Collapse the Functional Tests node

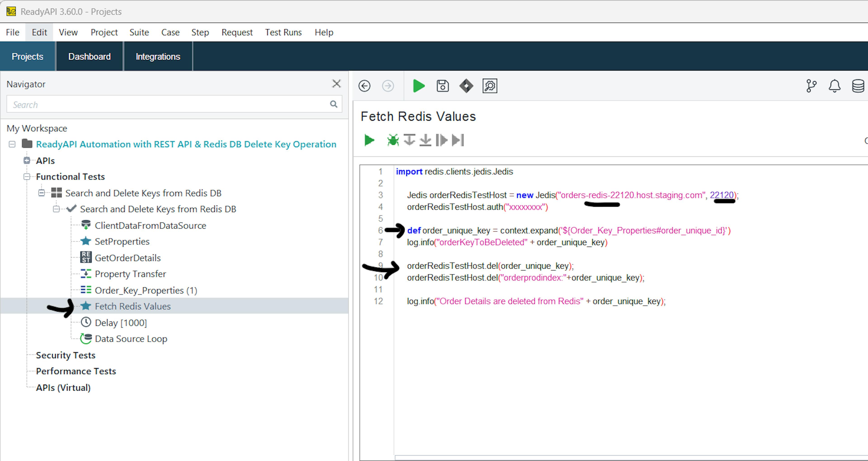click(x=27, y=177)
